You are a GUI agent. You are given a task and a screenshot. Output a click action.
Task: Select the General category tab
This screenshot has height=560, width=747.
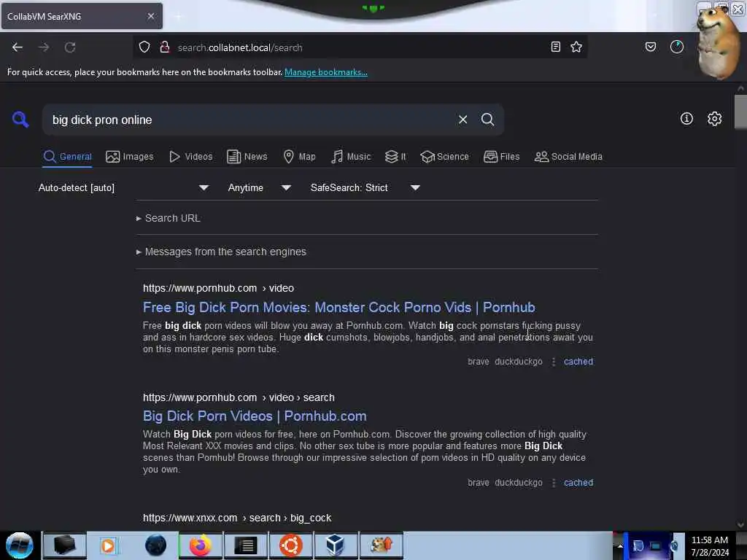coord(68,157)
